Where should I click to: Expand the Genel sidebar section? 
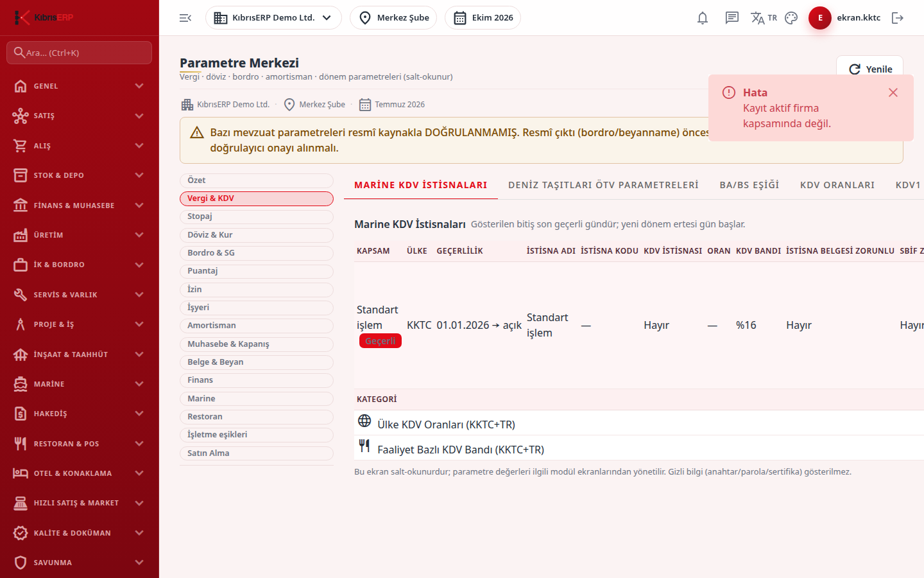pos(80,86)
